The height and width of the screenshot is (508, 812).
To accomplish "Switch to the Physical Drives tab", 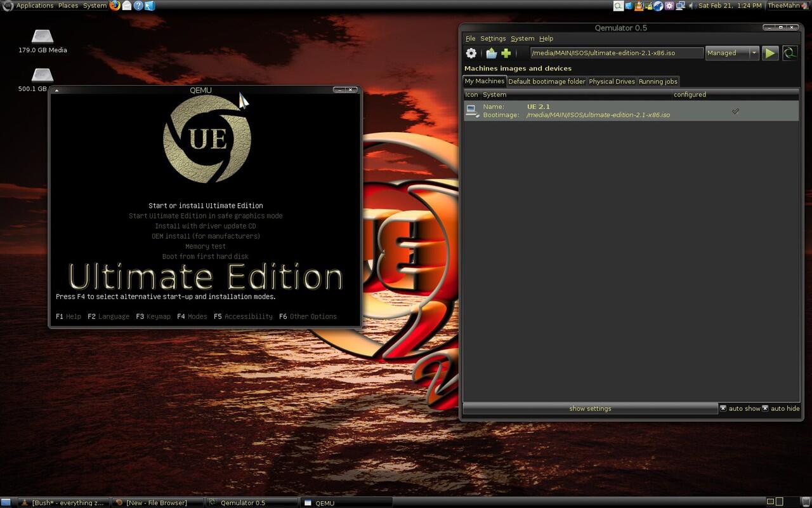I will click(611, 81).
